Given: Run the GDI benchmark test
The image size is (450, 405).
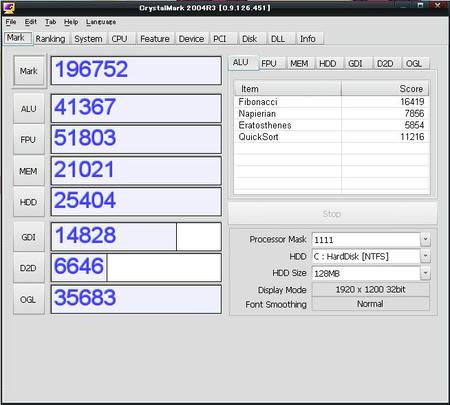Looking at the screenshot, I should point(29,237).
